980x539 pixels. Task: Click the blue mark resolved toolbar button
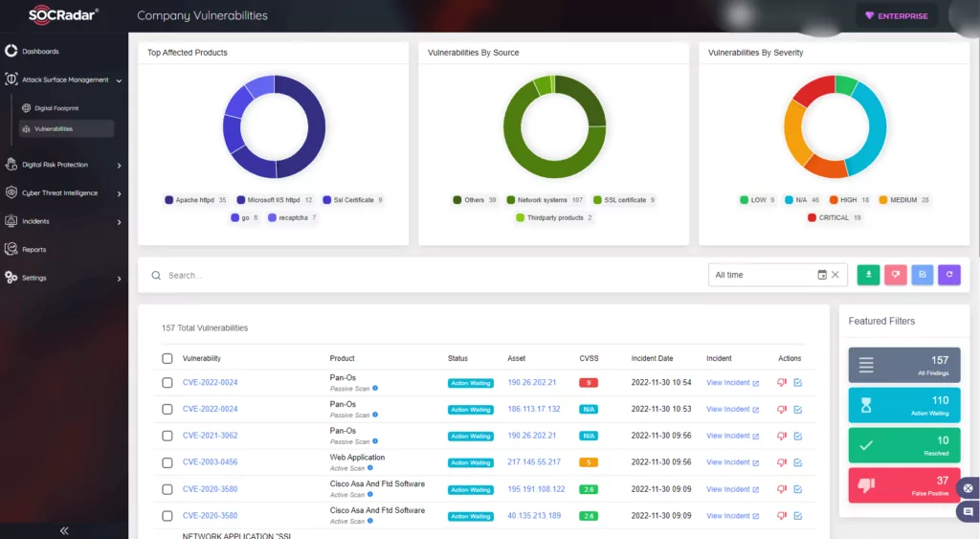tap(923, 275)
